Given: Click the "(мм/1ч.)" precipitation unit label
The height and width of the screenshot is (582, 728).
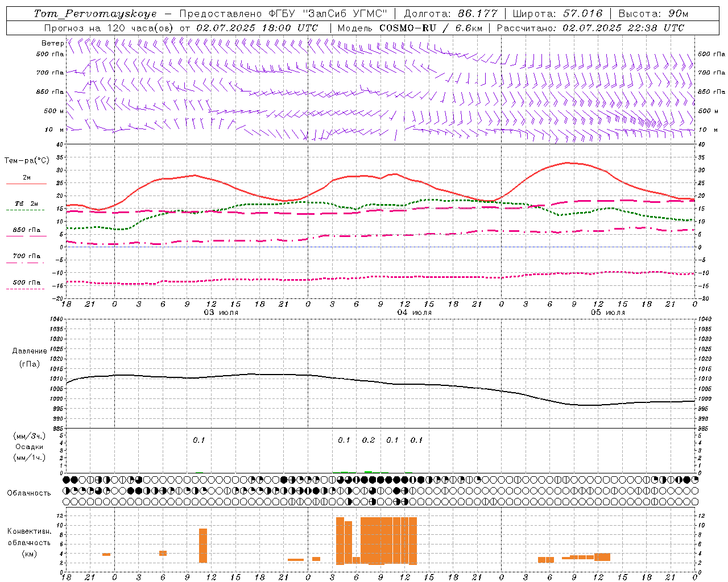Looking at the screenshot, I should tap(30, 458).
